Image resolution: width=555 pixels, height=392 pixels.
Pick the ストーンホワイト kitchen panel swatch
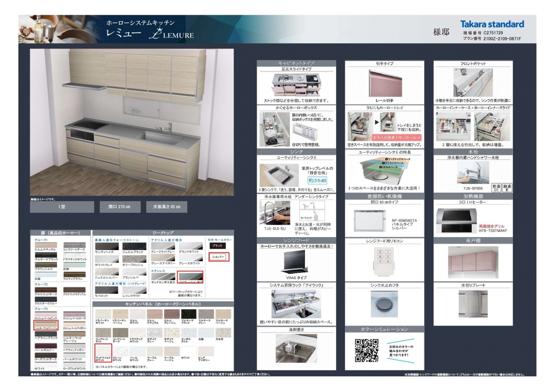click(x=120, y=351)
